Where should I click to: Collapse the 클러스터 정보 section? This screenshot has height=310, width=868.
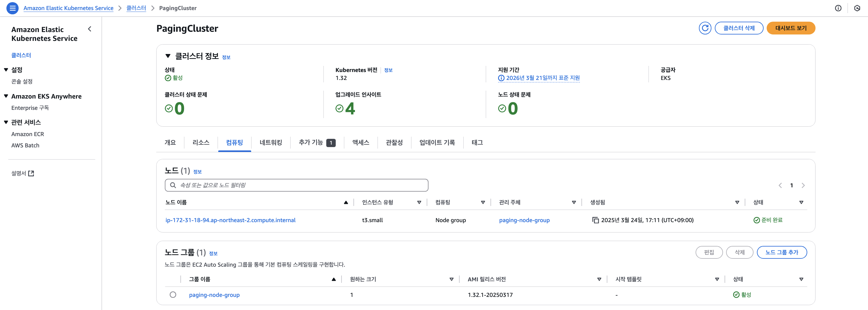pos(168,56)
